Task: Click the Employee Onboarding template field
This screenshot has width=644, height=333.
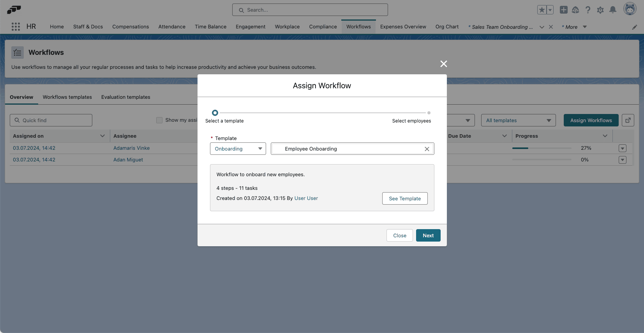Action: pos(353,149)
